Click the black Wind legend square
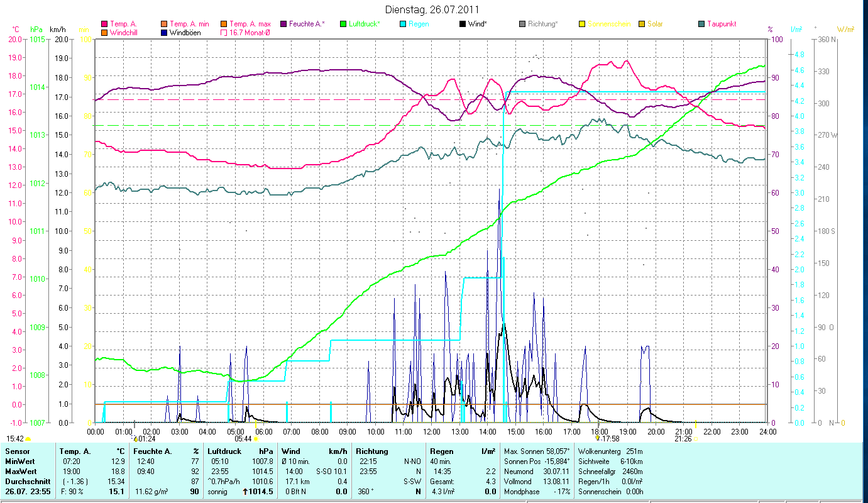The width and height of the screenshot is (868, 503). coord(463,24)
